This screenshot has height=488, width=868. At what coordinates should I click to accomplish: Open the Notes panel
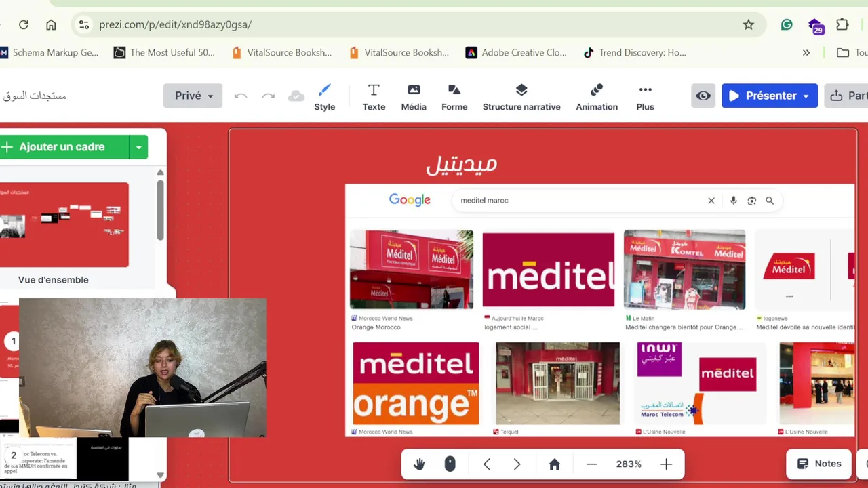[819, 464]
